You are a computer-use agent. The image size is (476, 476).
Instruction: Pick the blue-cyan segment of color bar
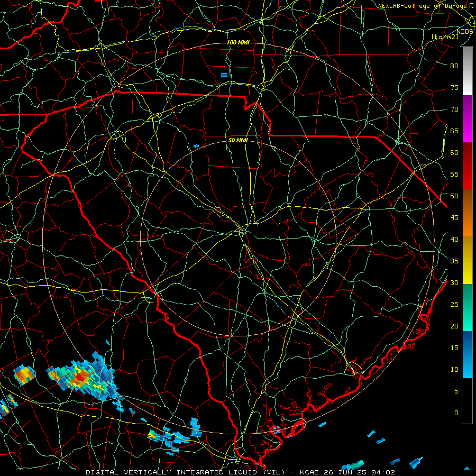467,354
